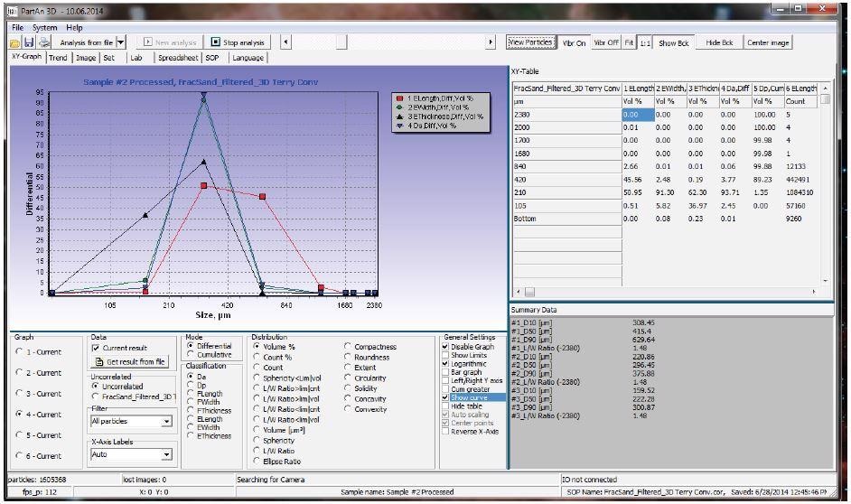Select the Count % distribution option
Image resolution: width=851 pixels, height=504 pixels.
coord(257,357)
